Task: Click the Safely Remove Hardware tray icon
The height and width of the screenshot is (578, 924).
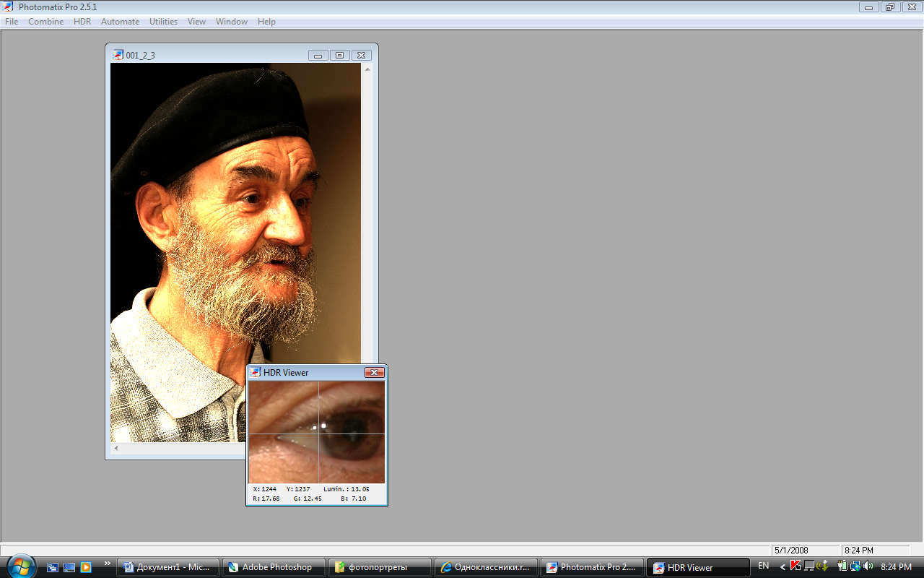Action: (821, 566)
